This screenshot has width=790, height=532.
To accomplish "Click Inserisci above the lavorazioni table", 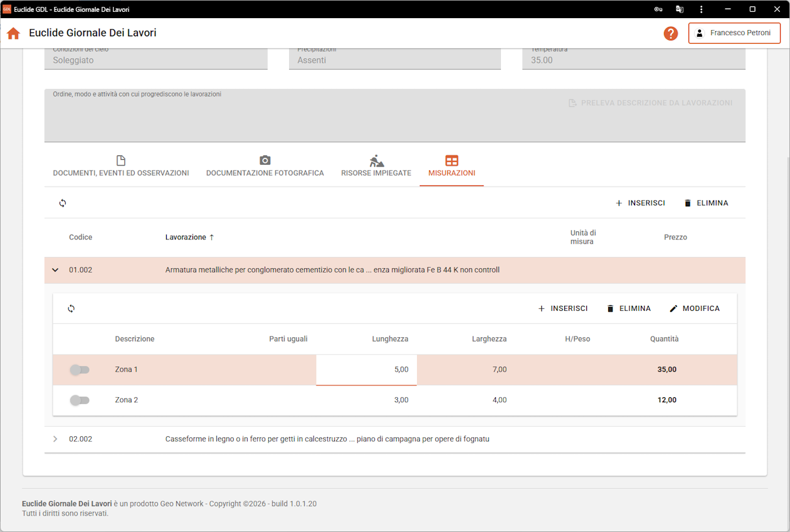I will (640, 203).
